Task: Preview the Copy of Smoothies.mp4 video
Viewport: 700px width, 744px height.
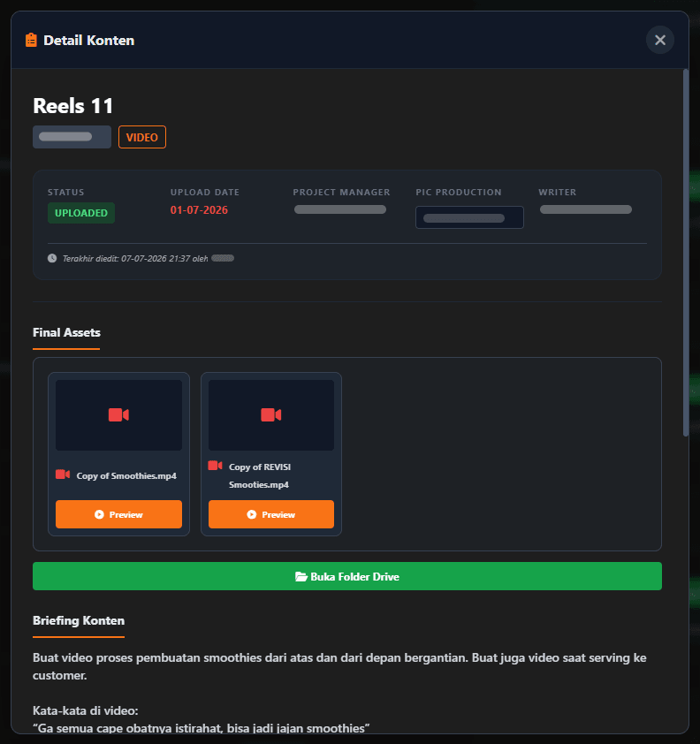Action: [x=118, y=514]
